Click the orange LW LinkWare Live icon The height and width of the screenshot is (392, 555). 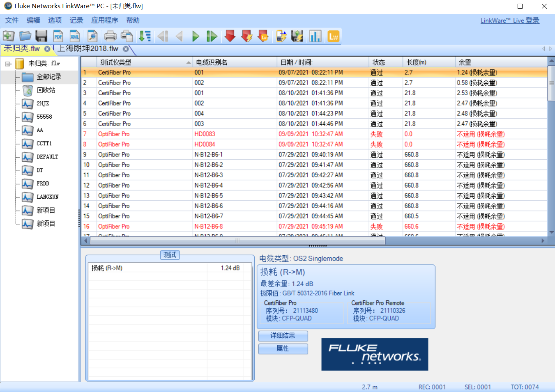pyautogui.click(x=333, y=36)
